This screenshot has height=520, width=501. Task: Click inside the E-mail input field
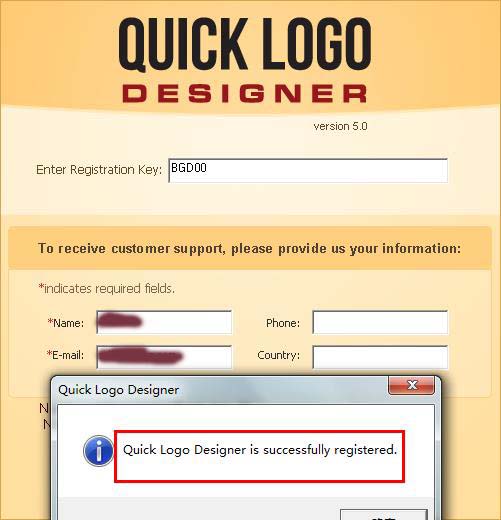[164, 357]
